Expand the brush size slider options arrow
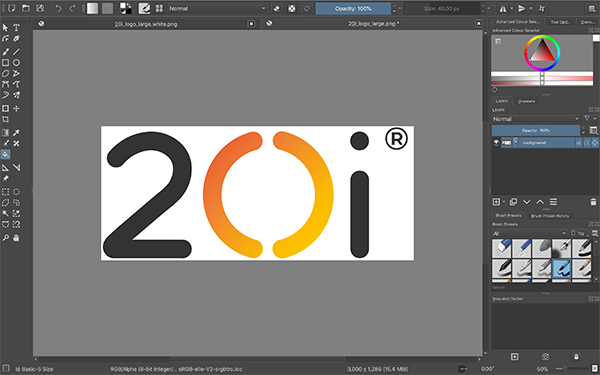Image resolution: width=600 pixels, height=375 pixels. tap(488, 8)
